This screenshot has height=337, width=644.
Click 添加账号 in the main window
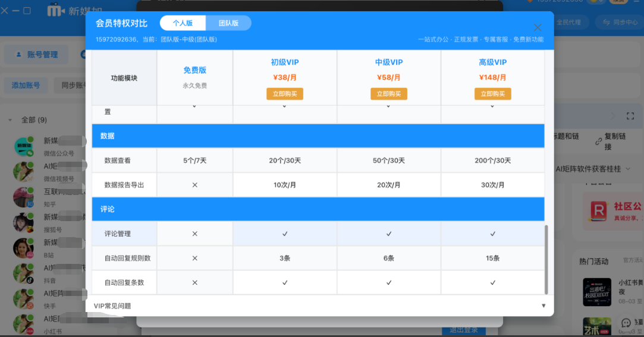pyautogui.click(x=26, y=86)
